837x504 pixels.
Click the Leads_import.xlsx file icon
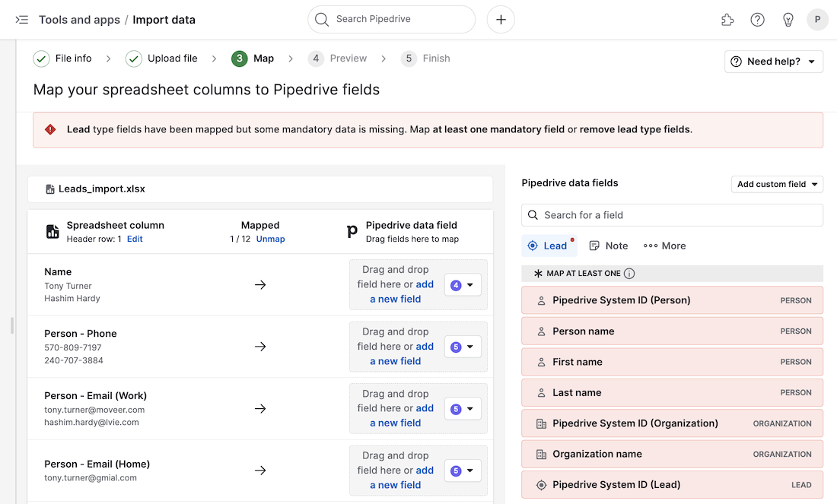coord(50,189)
